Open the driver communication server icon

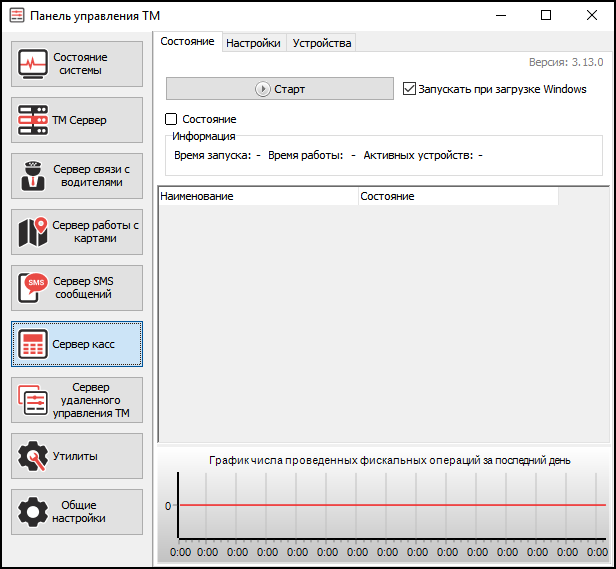tap(33, 176)
